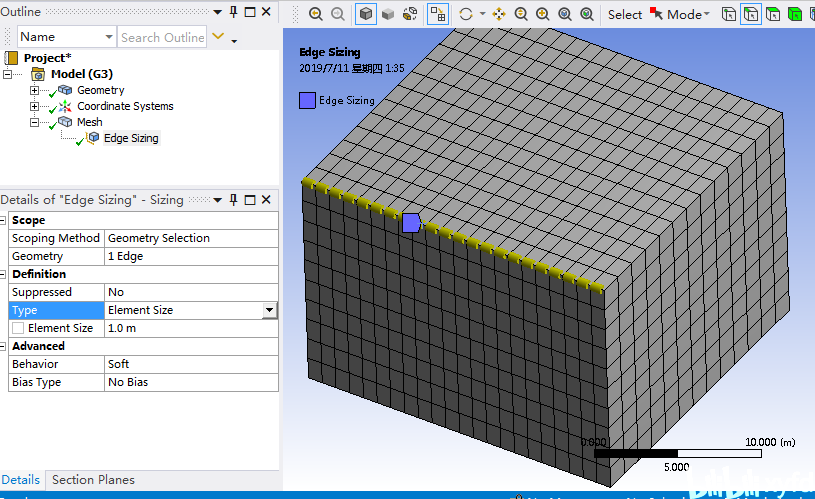Click Behavior value Soft
The height and width of the screenshot is (499, 815).
(x=191, y=364)
